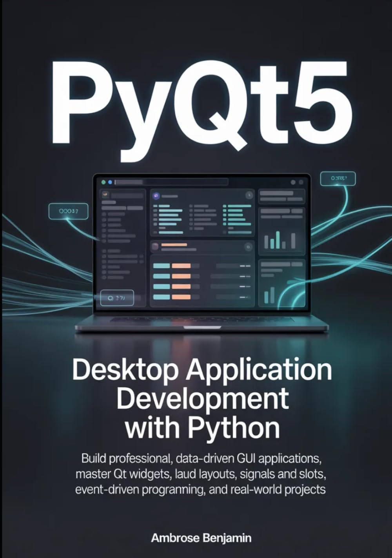This screenshot has height=558, width=392.
Task: Select the line "Build professional, data-driven GUI applications,"
Action: [x=201, y=458]
